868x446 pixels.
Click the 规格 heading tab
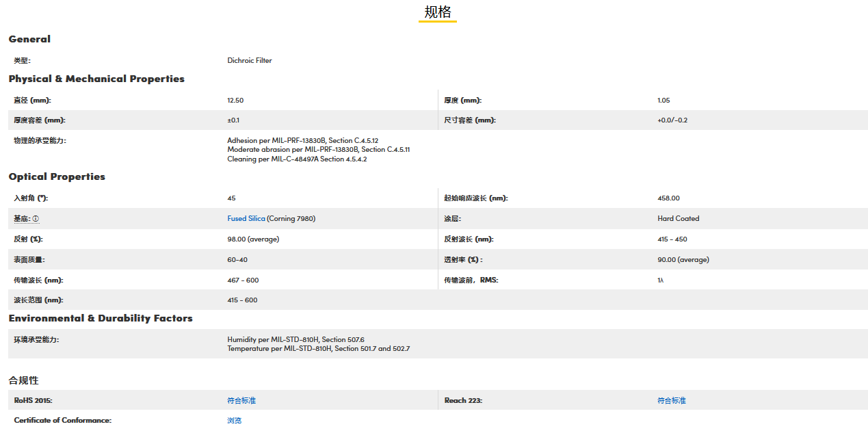(437, 12)
